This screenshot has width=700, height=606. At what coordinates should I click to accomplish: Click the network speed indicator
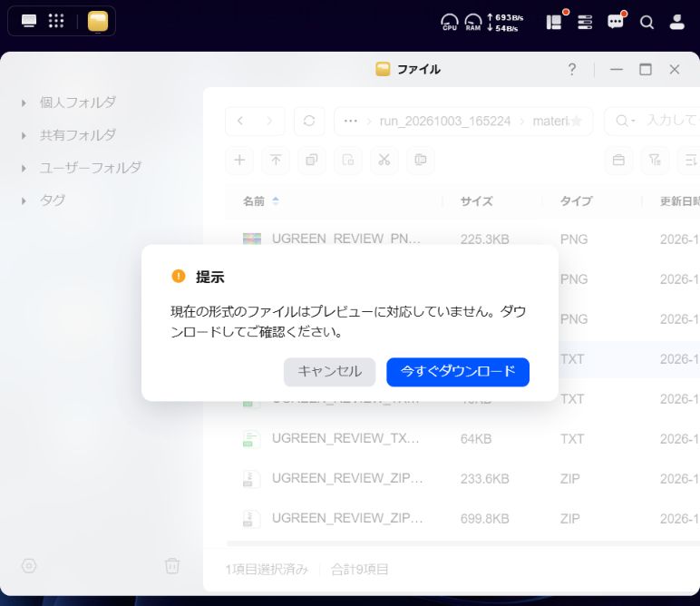pos(505,23)
